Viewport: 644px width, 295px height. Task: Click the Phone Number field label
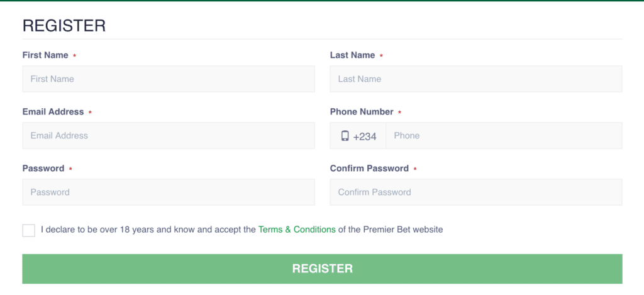pyautogui.click(x=362, y=112)
